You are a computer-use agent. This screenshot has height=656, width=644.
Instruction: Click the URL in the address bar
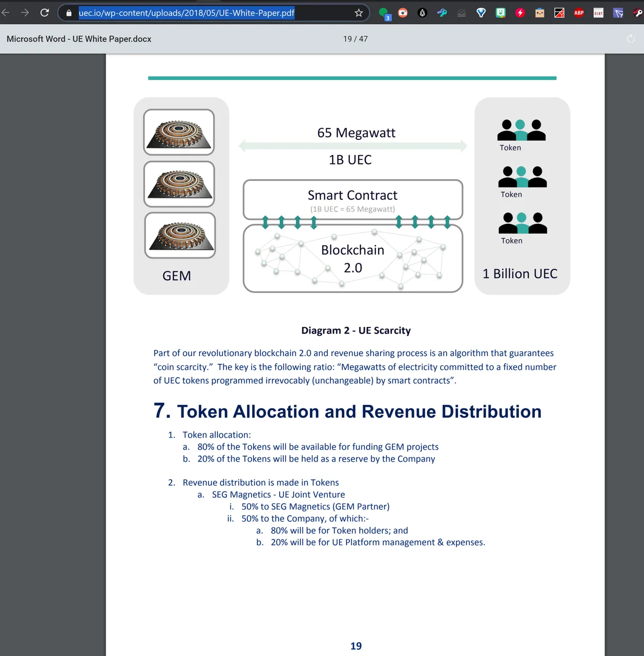click(x=186, y=13)
